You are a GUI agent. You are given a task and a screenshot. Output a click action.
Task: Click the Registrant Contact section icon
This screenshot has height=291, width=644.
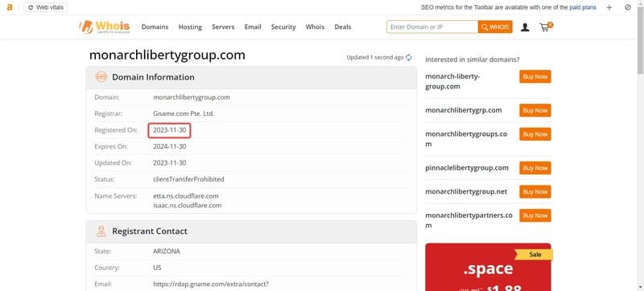101,232
